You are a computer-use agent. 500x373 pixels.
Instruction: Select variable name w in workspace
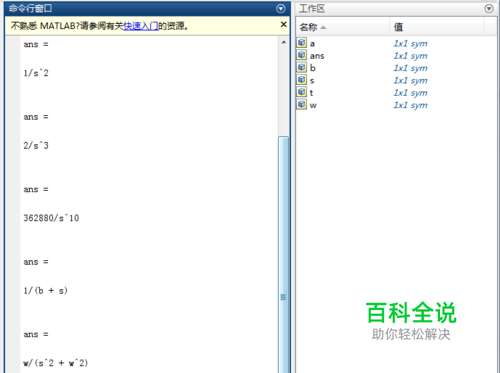tap(313, 105)
